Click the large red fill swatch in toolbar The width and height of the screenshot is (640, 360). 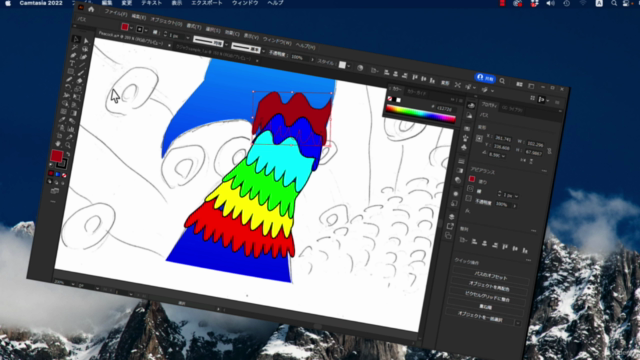56,156
